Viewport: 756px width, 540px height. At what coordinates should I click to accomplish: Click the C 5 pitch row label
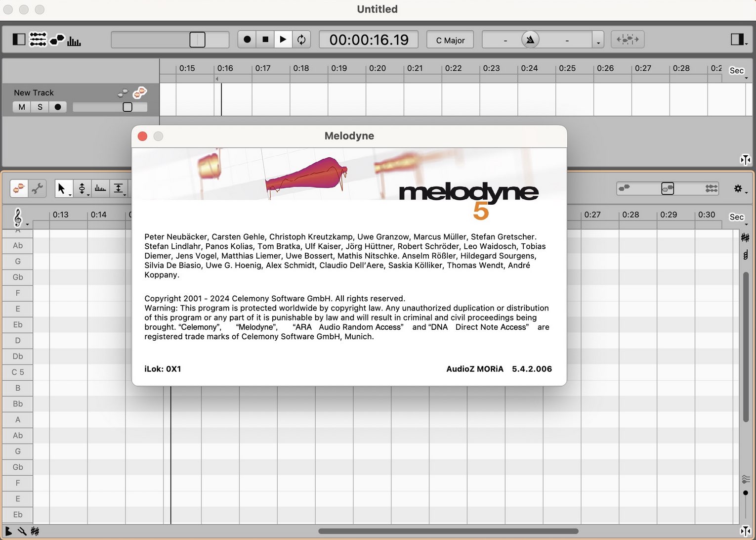coord(18,372)
